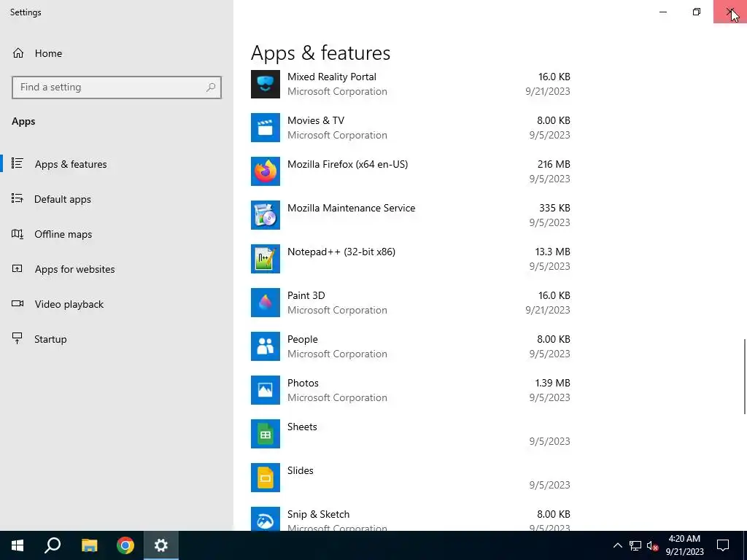Click the network icon in system tray
This screenshot has height=560, width=747.
635,545
